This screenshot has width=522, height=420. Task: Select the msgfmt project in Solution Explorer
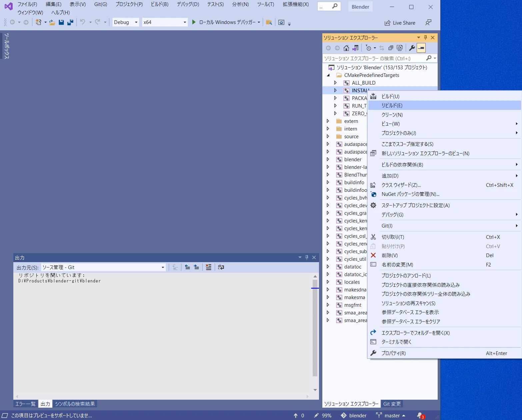click(x=353, y=305)
